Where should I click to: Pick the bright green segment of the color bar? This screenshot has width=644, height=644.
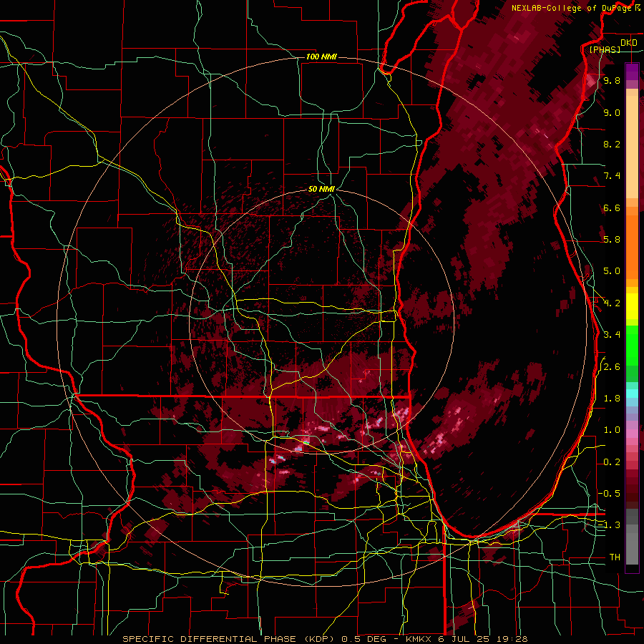[632, 347]
